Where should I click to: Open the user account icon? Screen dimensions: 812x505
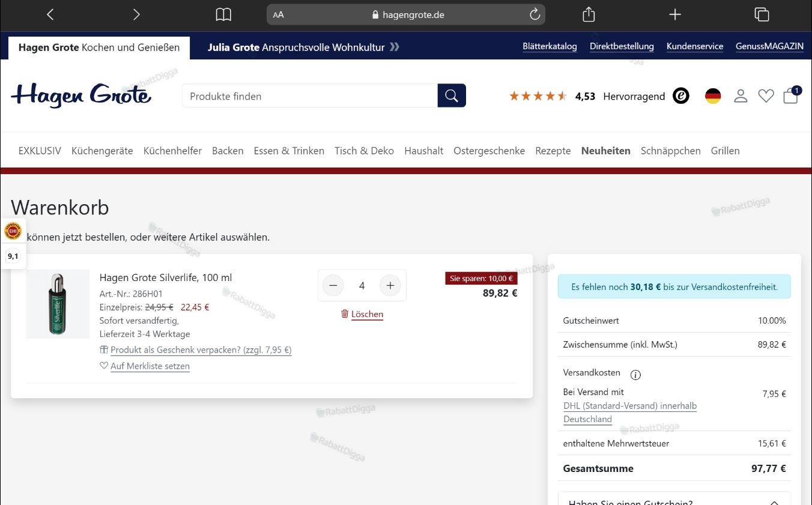coord(741,96)
